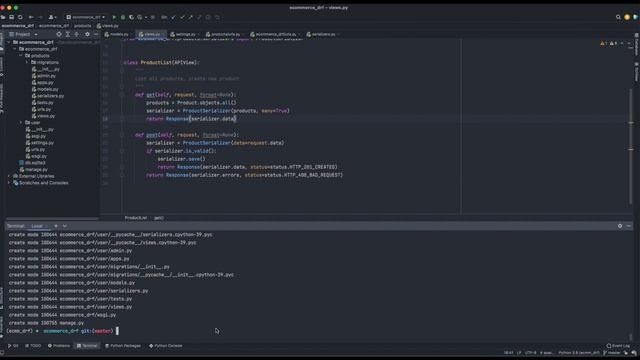This screenshot has height=360, width=640.
Task: Click Select Opened File target icon in Project panel
Action: coord(59,34)
